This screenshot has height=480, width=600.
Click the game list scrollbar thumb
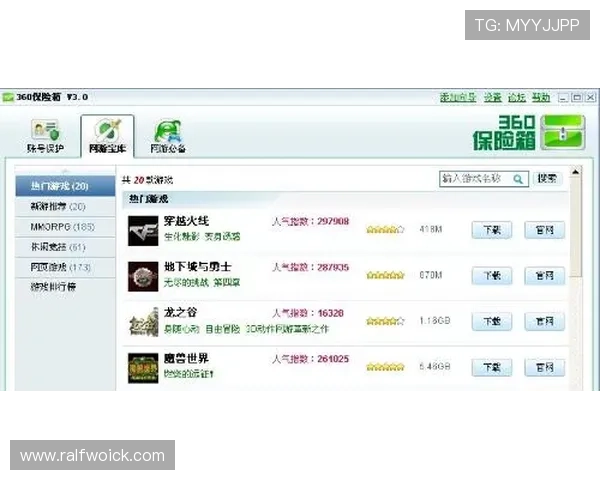(x=576, y=228)
